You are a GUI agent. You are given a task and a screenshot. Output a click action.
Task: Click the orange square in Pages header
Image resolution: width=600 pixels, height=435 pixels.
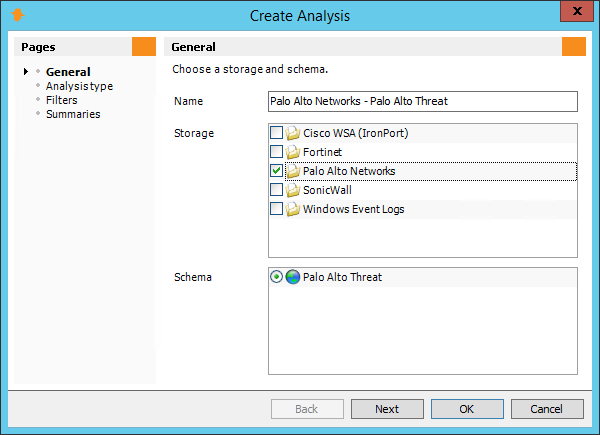point(144,47)
